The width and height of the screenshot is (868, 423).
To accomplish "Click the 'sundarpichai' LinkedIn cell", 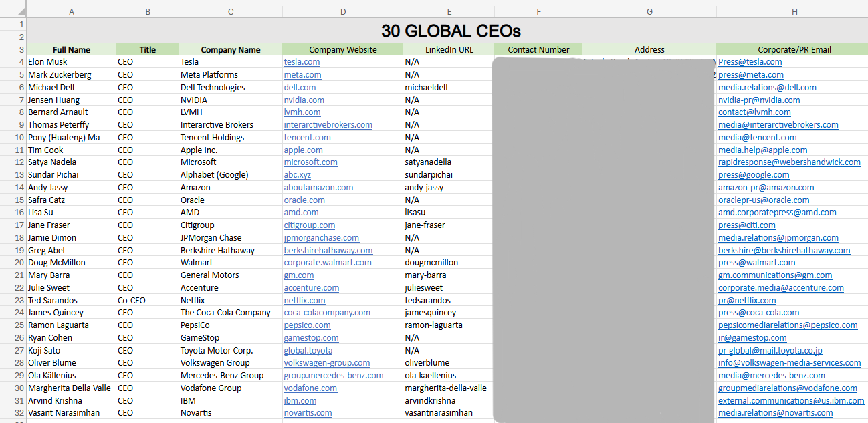I will point(449,174).
